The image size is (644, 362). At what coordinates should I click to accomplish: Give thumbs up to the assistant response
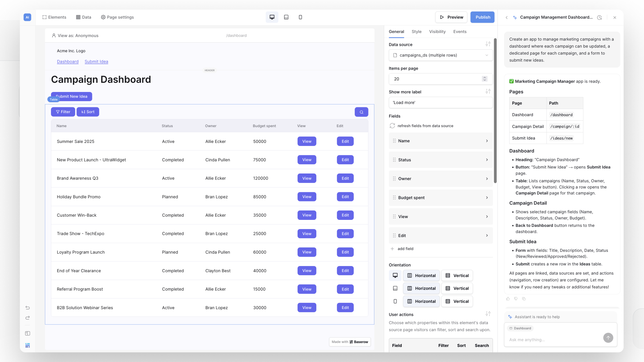coord(508,299)
